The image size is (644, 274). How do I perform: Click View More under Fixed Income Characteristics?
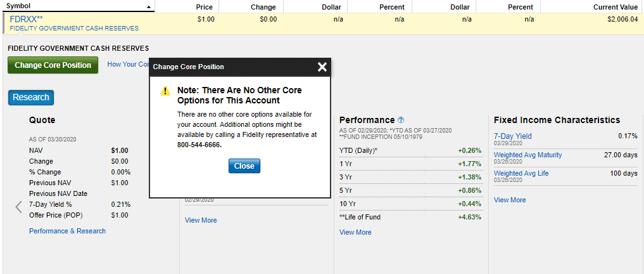point(510,200)
